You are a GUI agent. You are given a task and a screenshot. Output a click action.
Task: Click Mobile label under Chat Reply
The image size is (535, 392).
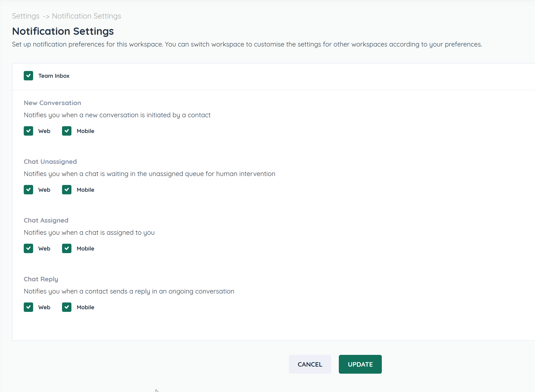[x=86, y=307]
